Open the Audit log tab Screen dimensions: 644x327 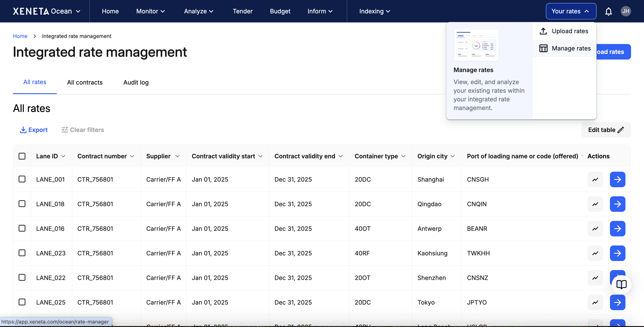pos(136,82)
